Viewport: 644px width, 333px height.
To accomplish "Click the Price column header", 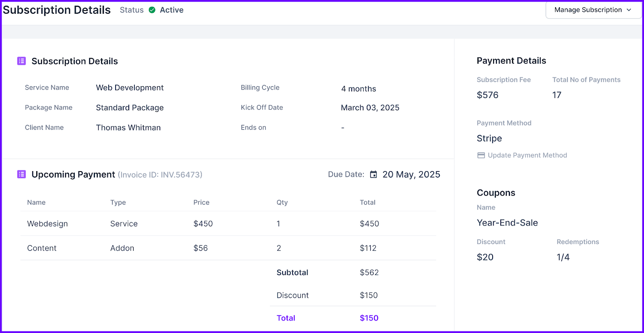I will tap(201, 203).
